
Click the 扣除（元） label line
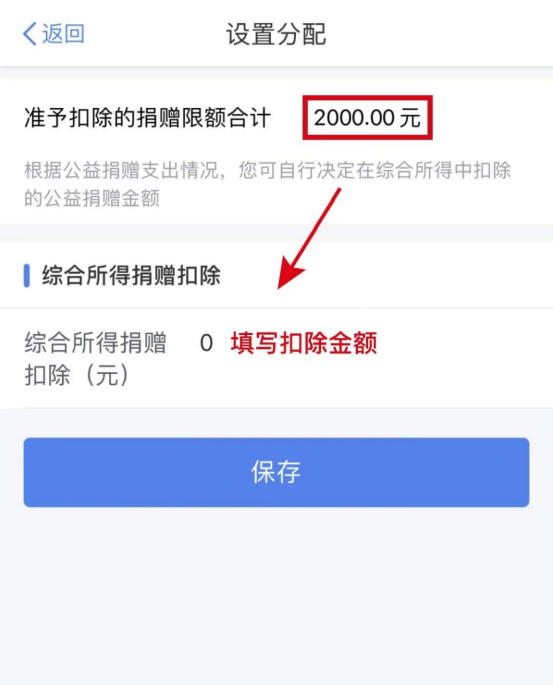click(x=77, y=375)
